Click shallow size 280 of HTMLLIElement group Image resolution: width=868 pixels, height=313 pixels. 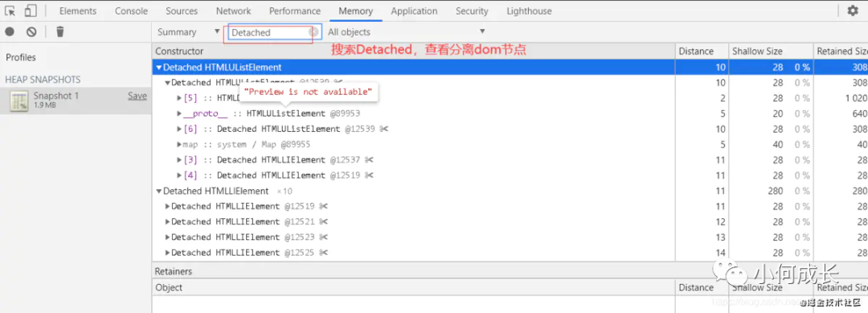click(775, 191)
